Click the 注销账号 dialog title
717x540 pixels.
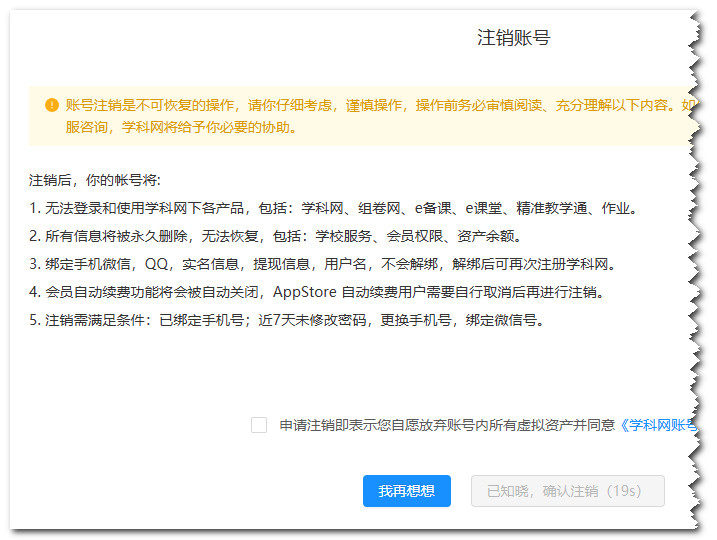(514, 37)
